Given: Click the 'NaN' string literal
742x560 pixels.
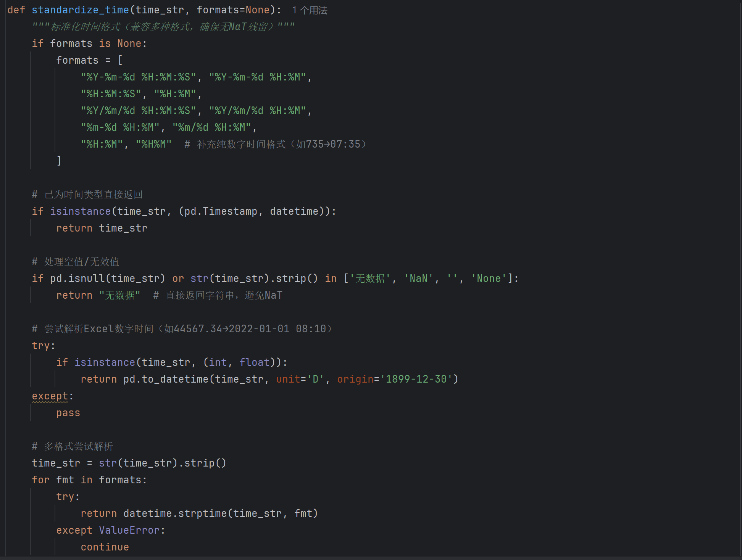Looking at the screenshot, I should click(x=419, y=278).
